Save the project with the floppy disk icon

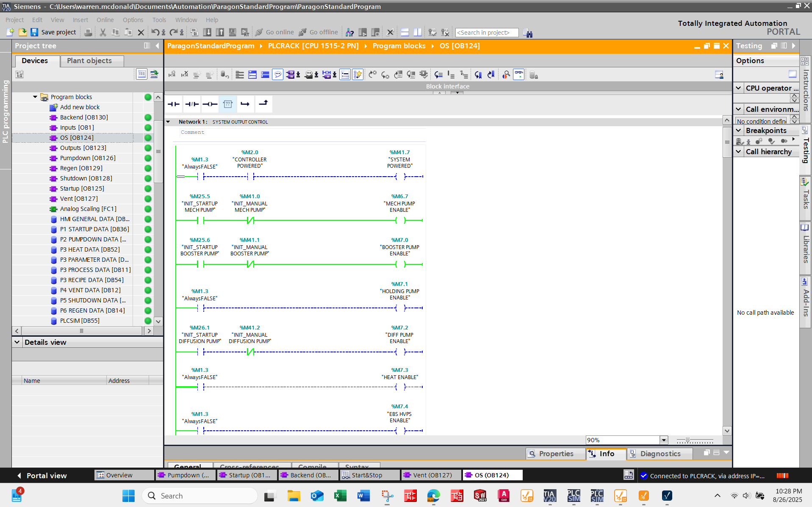34,32
